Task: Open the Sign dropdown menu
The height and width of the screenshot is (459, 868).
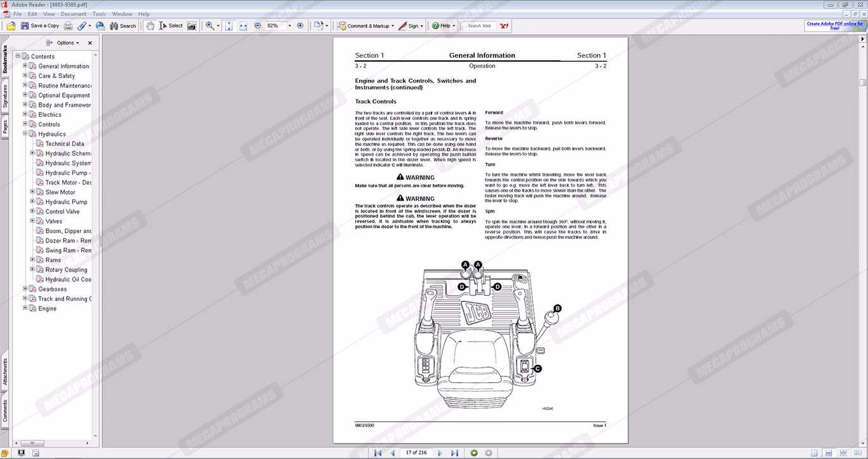Action: tap(411, 26)
